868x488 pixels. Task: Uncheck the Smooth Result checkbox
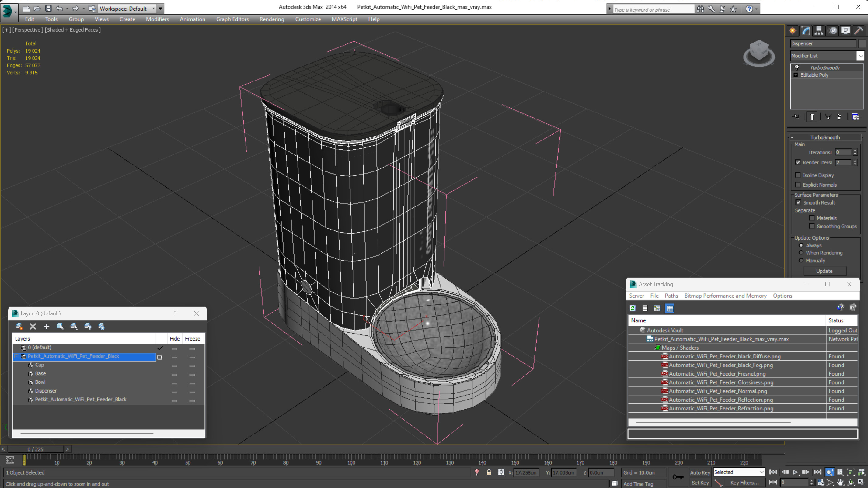click(798, 202)
